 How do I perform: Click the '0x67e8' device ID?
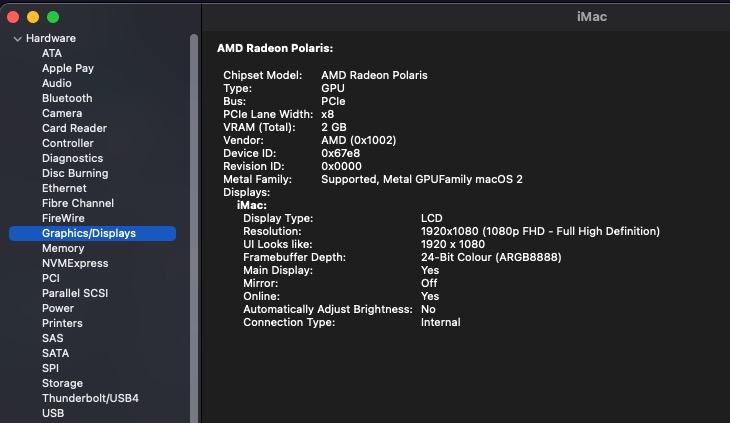pos(340,153)
